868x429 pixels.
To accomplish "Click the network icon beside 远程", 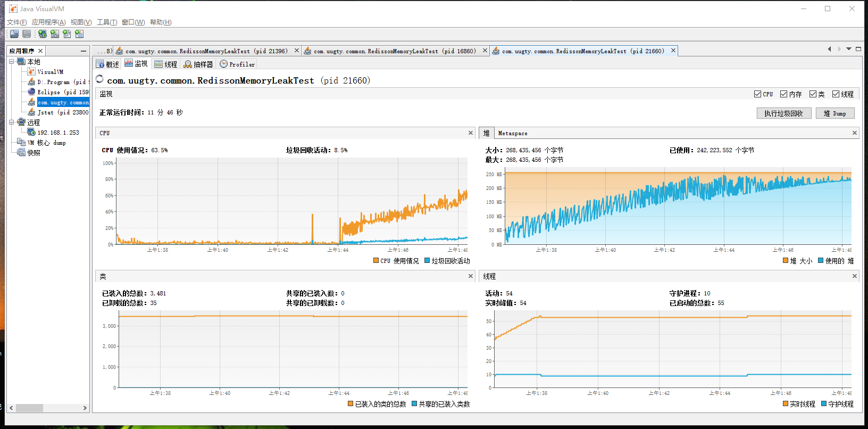I will [21, 122].
